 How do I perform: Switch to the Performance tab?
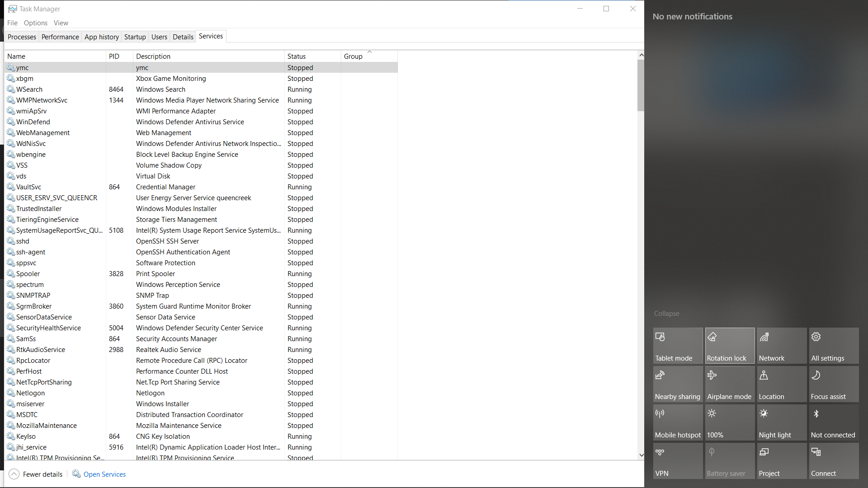click(60, 37)
